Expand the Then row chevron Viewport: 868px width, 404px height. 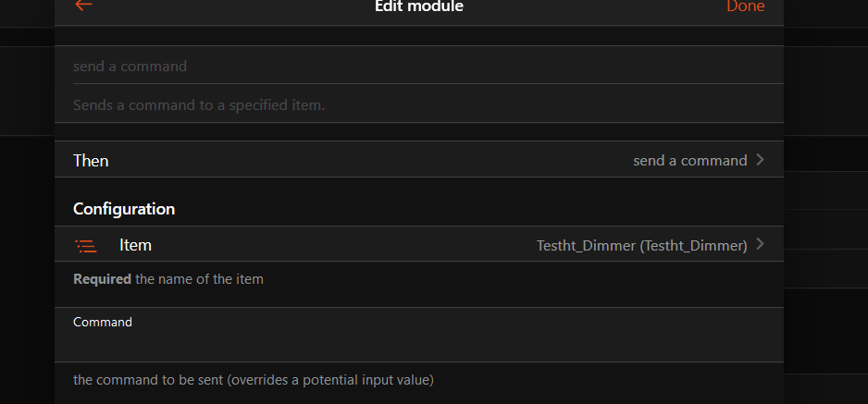(x=761, y=160)
